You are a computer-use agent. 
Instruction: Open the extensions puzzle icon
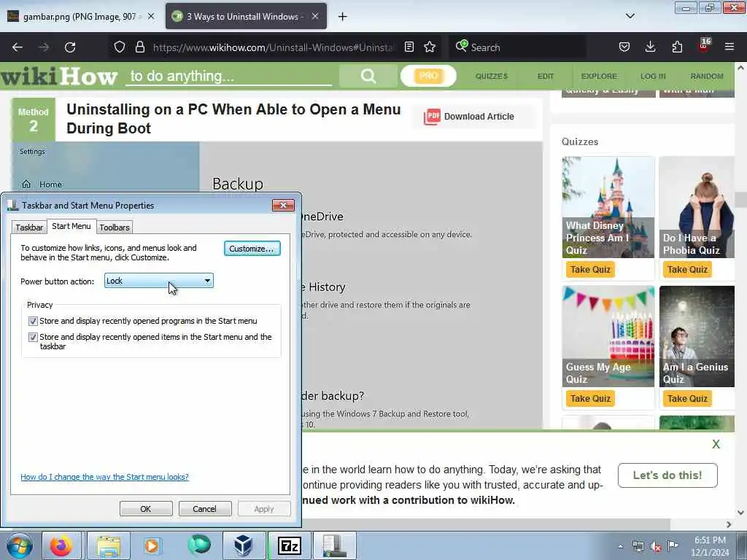[677, 47]
